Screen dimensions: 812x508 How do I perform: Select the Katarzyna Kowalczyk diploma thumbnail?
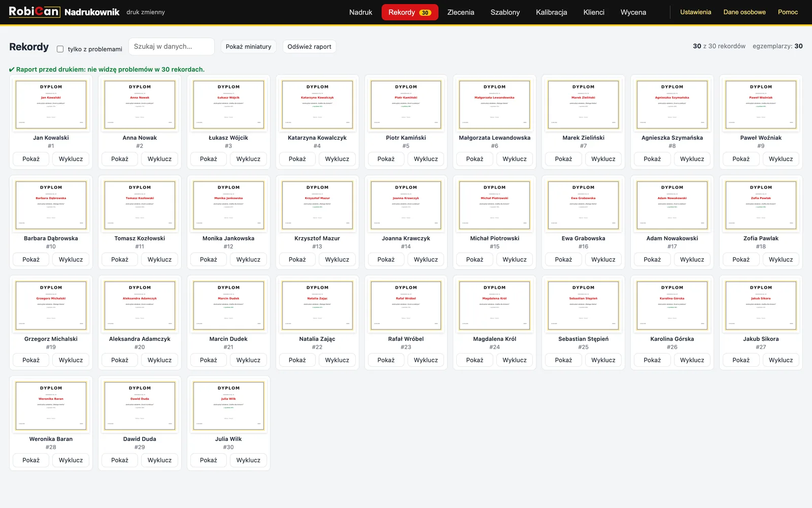click(317, 105)
